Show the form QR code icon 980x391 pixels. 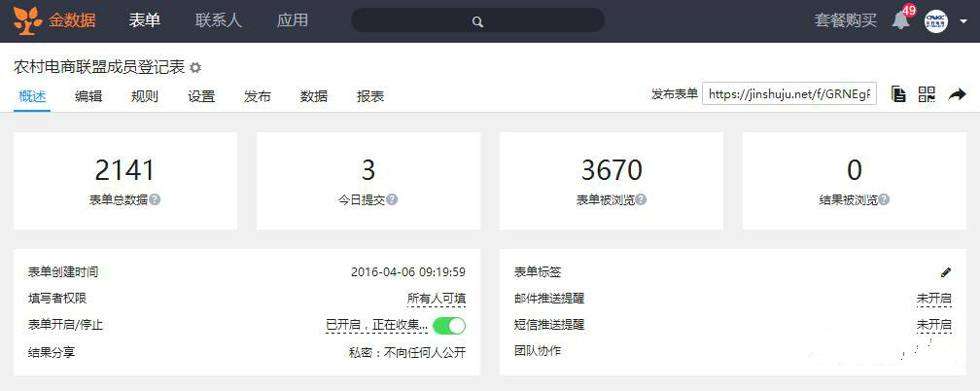click(927, 94)
